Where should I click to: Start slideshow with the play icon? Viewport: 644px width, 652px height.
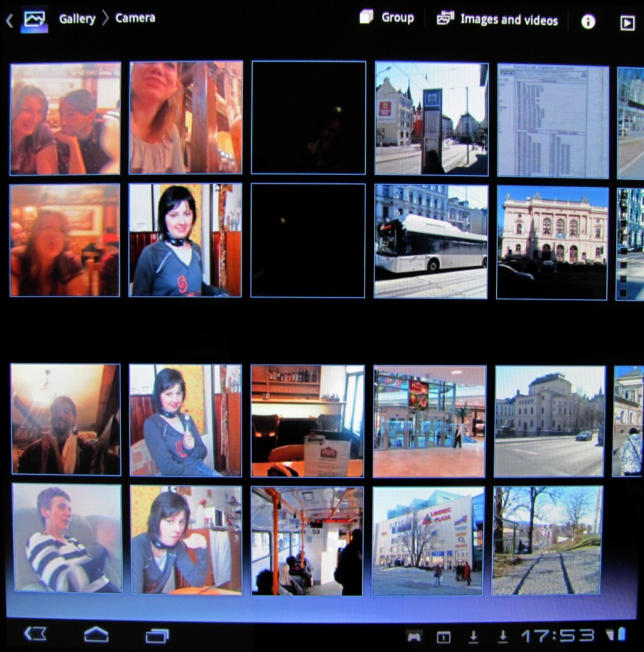[627, 23]
